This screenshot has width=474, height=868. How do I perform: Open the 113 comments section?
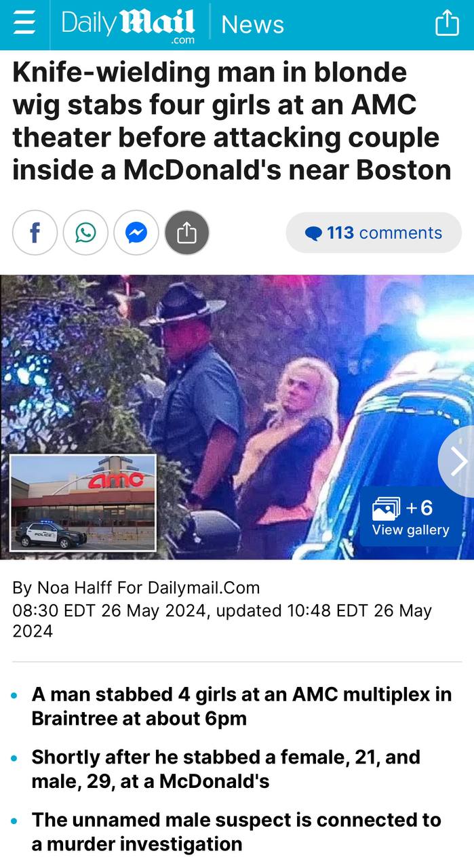[x=374, y=233]
